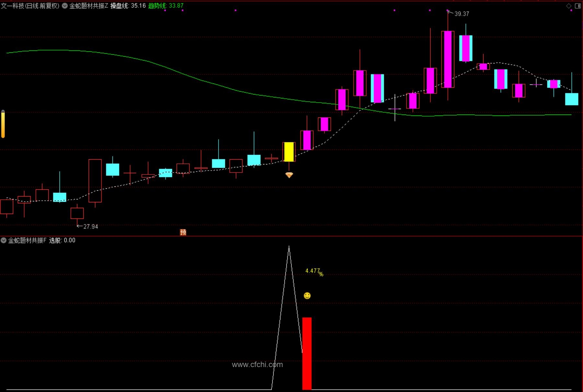Click the 27.94 low price label

click(90, 227)
